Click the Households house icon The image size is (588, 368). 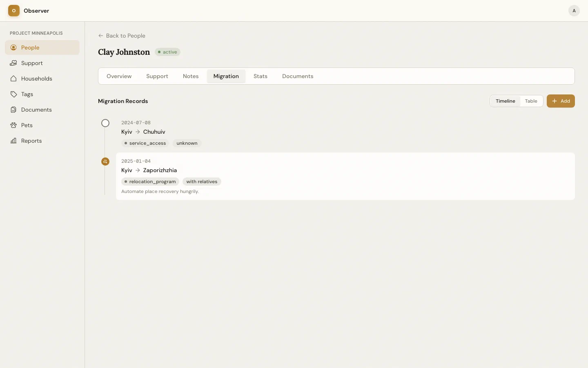pyautogui.click(x=13, y=79)
